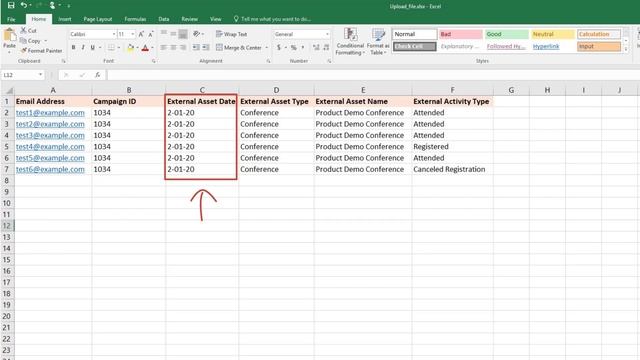The width and height of the screenshot is (640, 360).
Task: Switch to the Review tab
Action: [x=189, y=19]
